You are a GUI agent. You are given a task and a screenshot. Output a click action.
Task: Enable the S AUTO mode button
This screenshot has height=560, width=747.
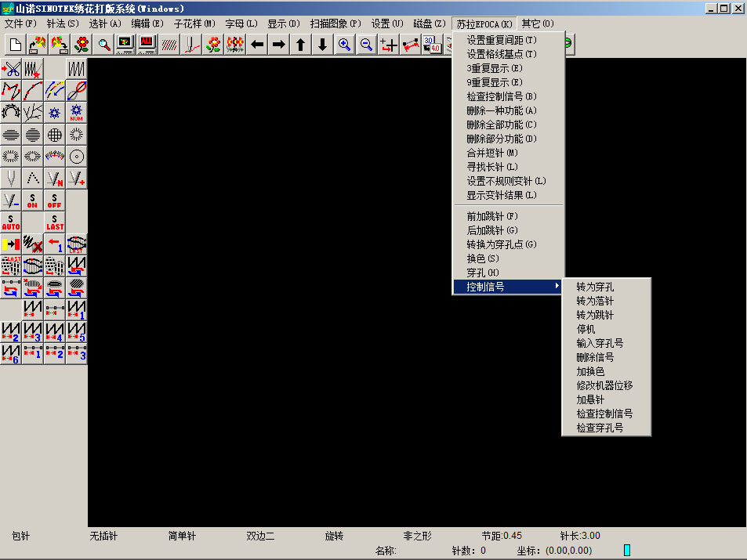pyautogui.click(x=11, y=222)
